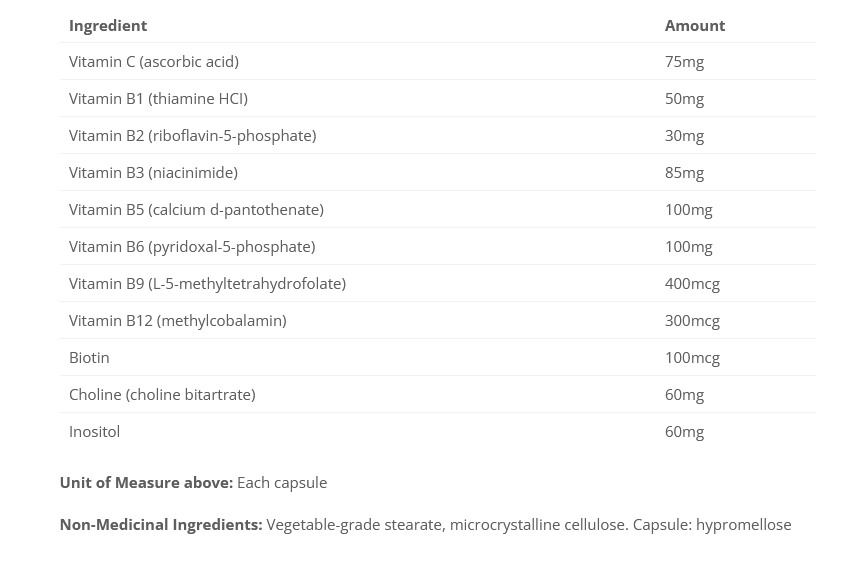Image resolution: width=848 pixels, height=587 pixels.
Task: Select the 400mcg amount for Vitamin B9
Action: (x=692, y=284)
